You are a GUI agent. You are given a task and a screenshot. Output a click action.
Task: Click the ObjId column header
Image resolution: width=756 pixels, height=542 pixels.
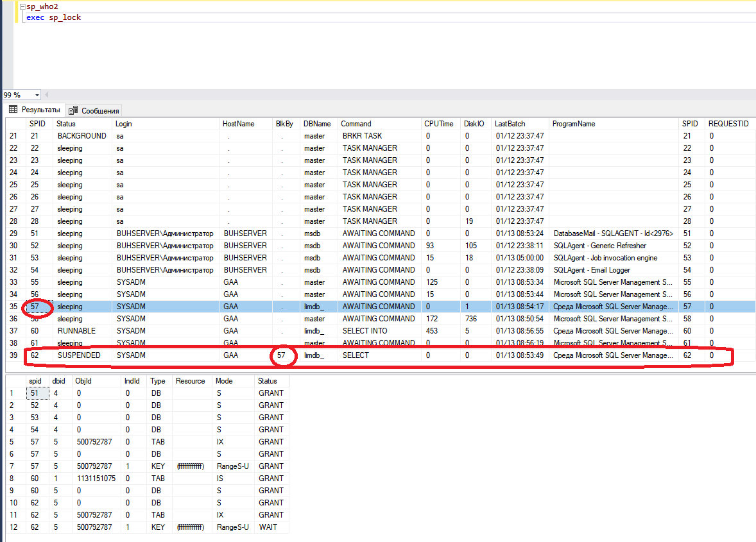83,381
